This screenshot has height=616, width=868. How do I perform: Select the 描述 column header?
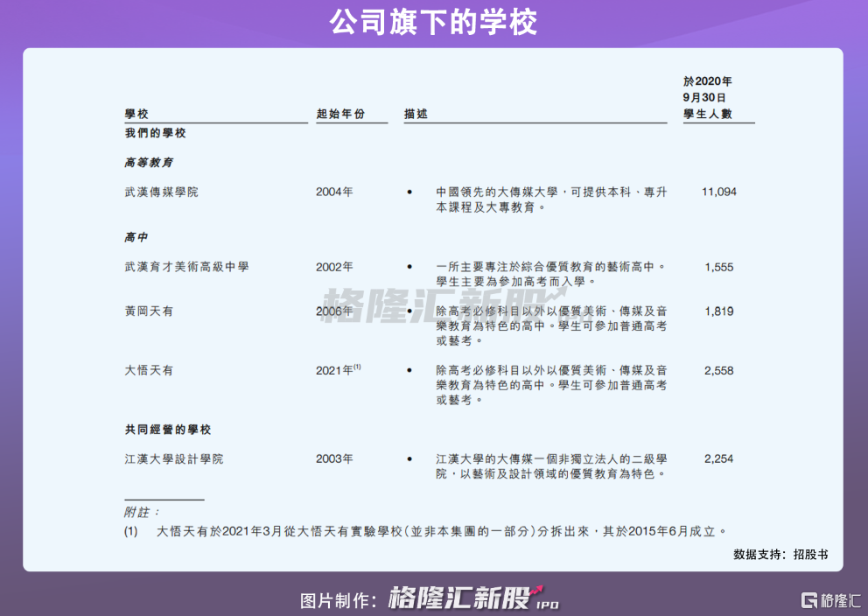416,115
